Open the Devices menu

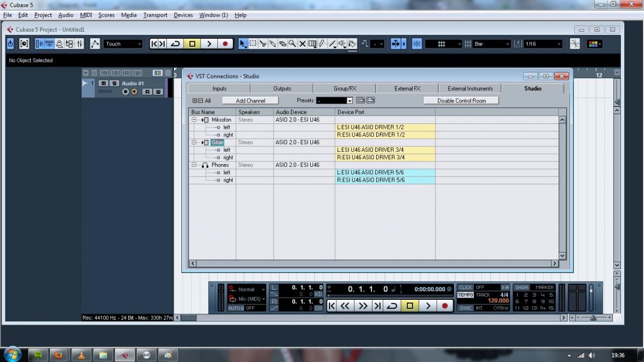pyautogui.click(x=183, y=15)
